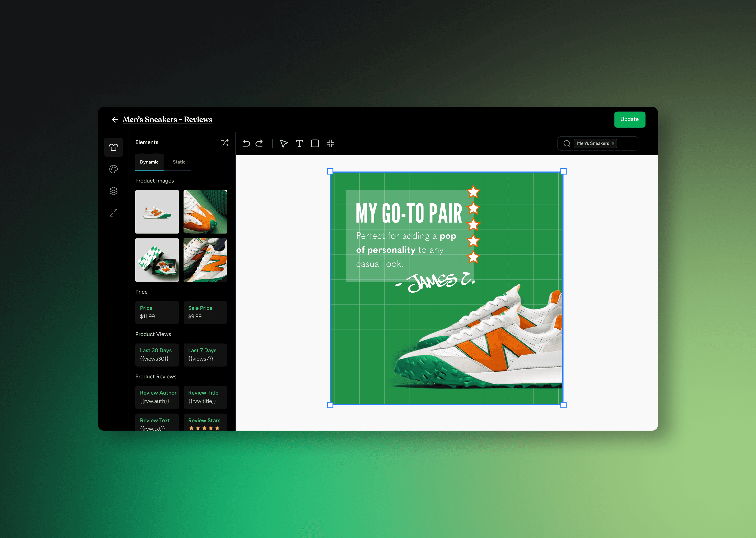Select the MY GO-TO PAIR headline on canvas
Screen dimensions: 756x538
(x=409, y=213)
